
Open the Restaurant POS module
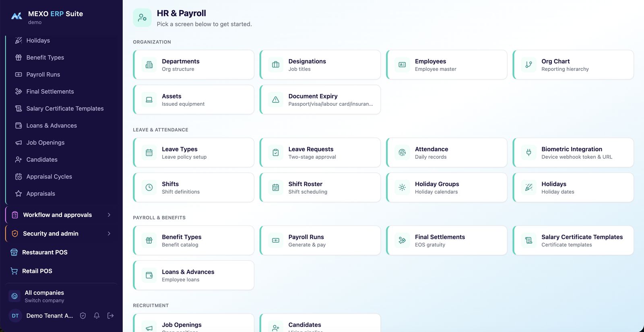coord(62,252)
